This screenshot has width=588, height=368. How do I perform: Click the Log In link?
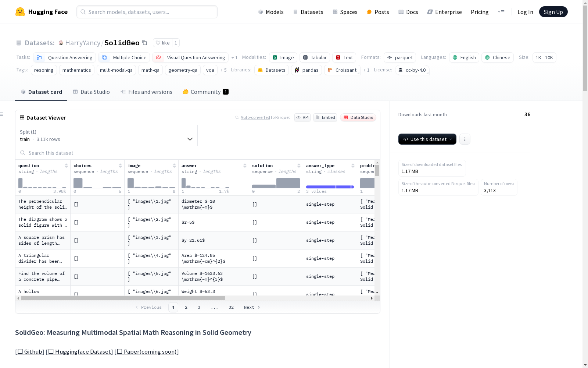[x=525, y=12]
